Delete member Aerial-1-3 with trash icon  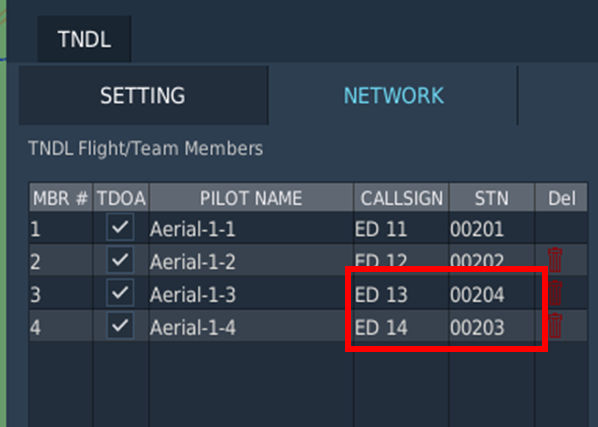pyautogui.click(x=555, y=293)
